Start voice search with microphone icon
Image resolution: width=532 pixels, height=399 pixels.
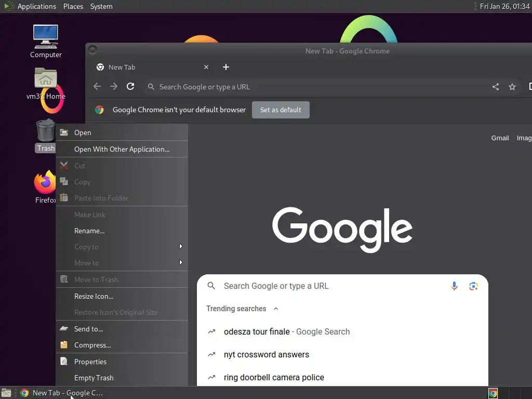(454, 286)
